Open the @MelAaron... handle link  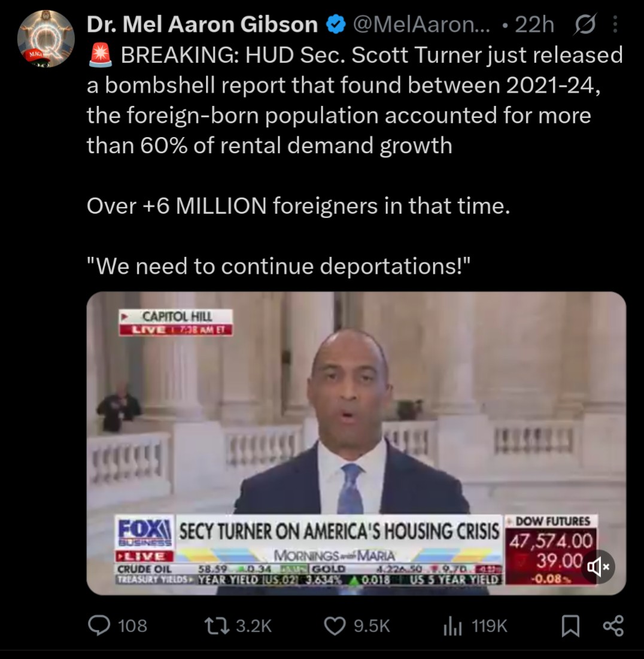[421, 25]
